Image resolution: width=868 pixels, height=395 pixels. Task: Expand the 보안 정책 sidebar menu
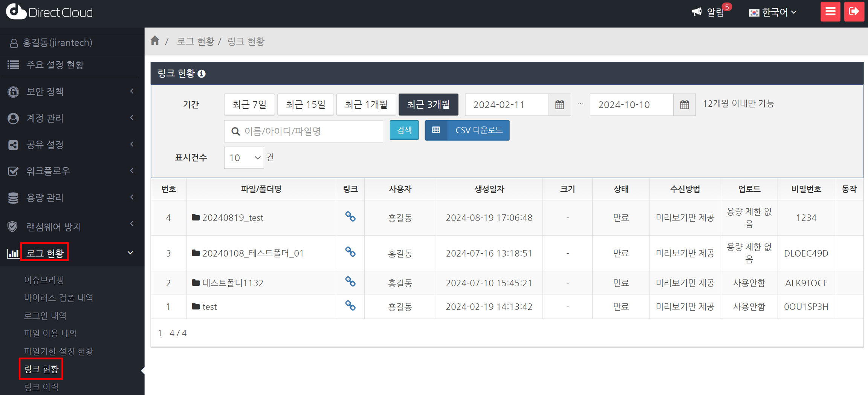(72, 92)
